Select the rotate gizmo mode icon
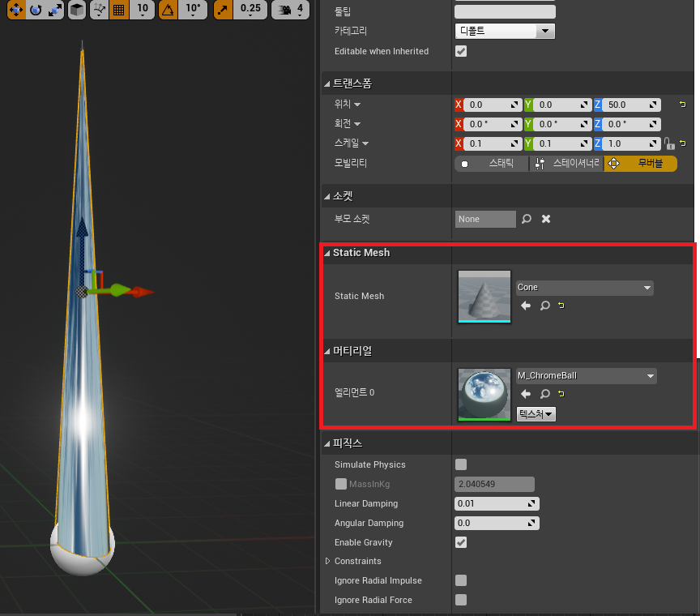 [x=36, y=10]
